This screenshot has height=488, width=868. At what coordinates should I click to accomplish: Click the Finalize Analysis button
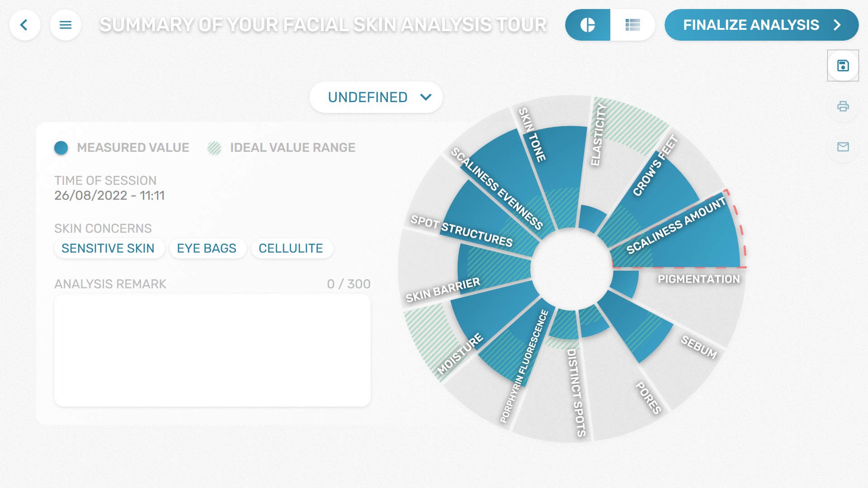[x=761, y=25]
